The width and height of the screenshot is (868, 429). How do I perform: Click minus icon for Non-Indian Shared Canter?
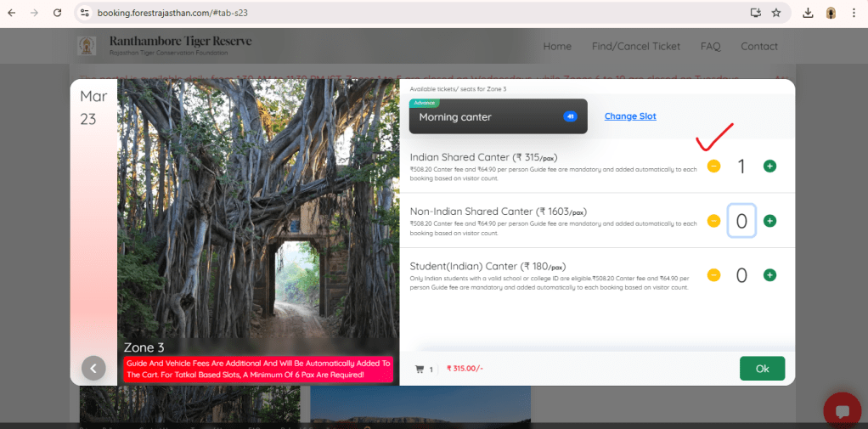713,221
